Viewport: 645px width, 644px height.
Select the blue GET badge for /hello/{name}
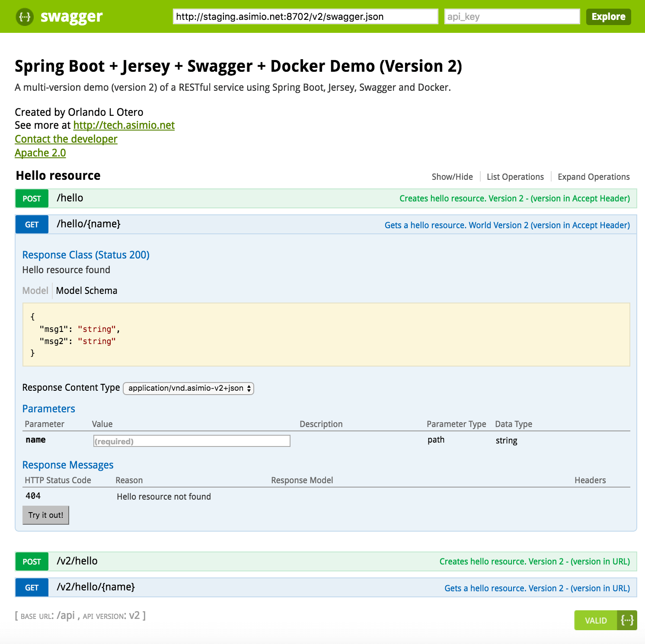32,224
